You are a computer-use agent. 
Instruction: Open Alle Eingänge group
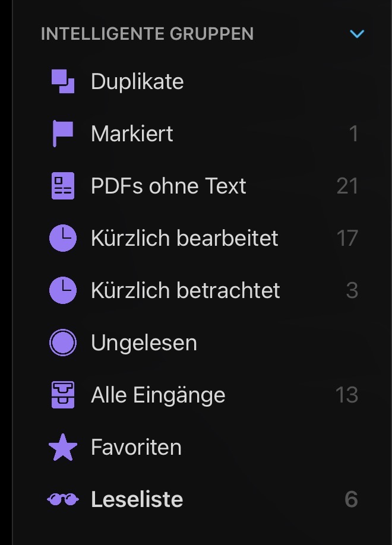coord(158,395)
